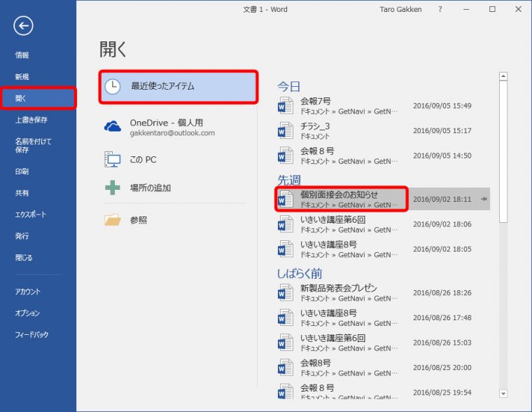
Task: Select 場所の追加
Action: [175, 188]
